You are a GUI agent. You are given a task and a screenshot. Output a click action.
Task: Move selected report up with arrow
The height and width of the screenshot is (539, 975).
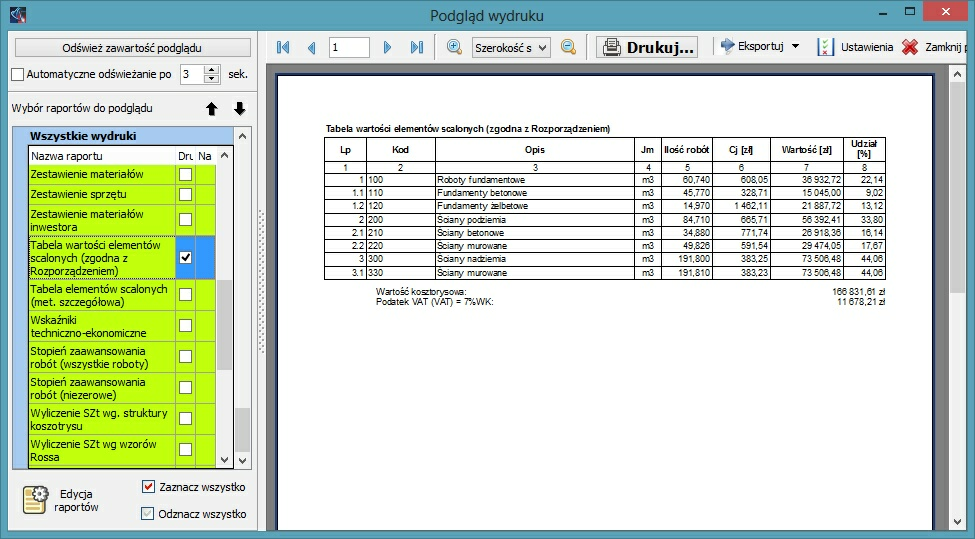212,109
